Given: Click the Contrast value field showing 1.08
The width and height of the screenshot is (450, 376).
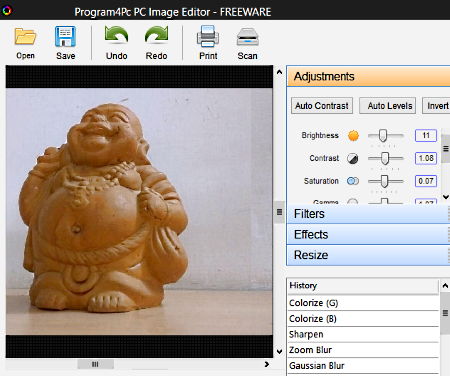Looking at the screenshot, I should coord(426,158).
